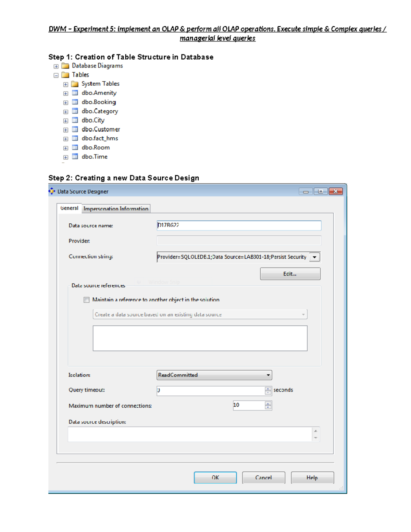Open the Connection string dropdown arrow
The image size is (411, 532).
314,257
